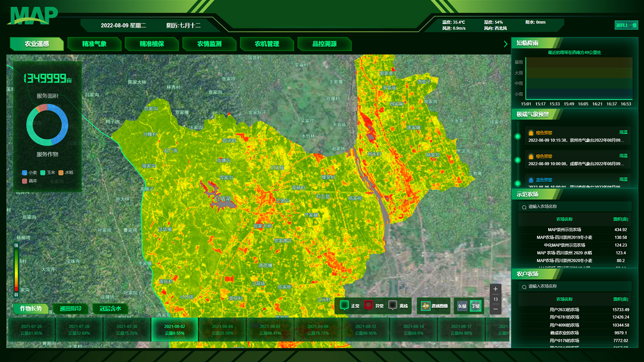Viewport: 644px width, 362px height.
Task: Select the 2021-07-28 imagery date
Action: (79, 330)
